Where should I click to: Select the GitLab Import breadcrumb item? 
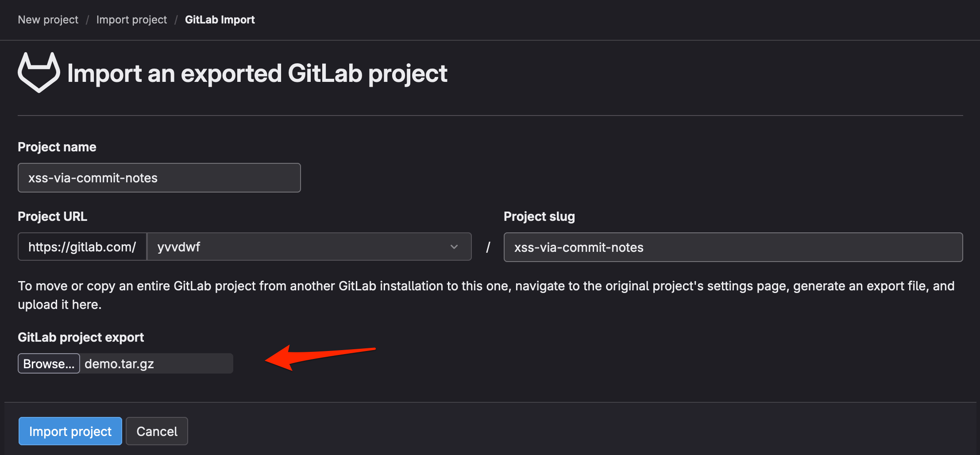tap(220, 20)
